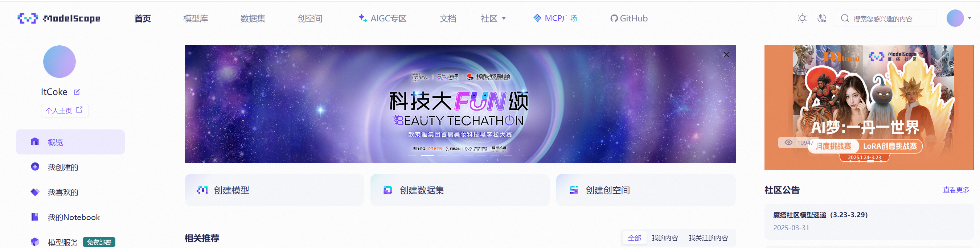980x248 pixels.
Task: Click the 模型服务 cube icon
Action: pyautogui.click(x=35, y=242)
